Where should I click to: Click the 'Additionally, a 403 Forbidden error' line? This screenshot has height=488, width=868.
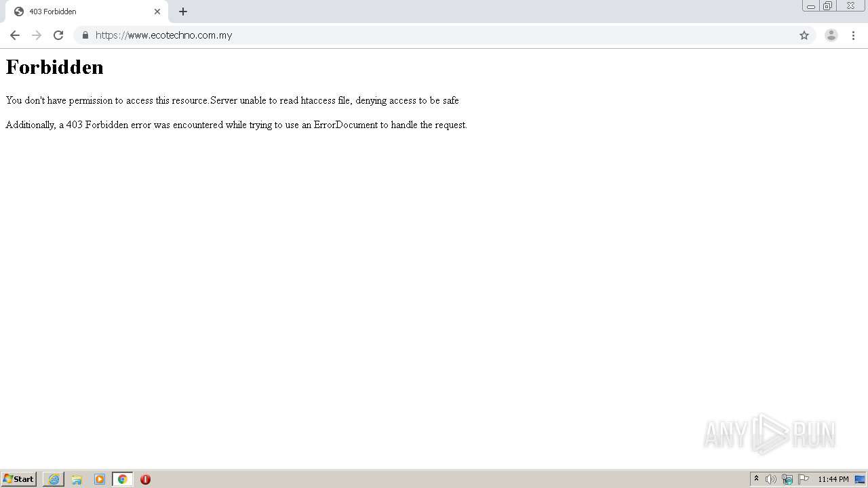(x=236, y=125)
